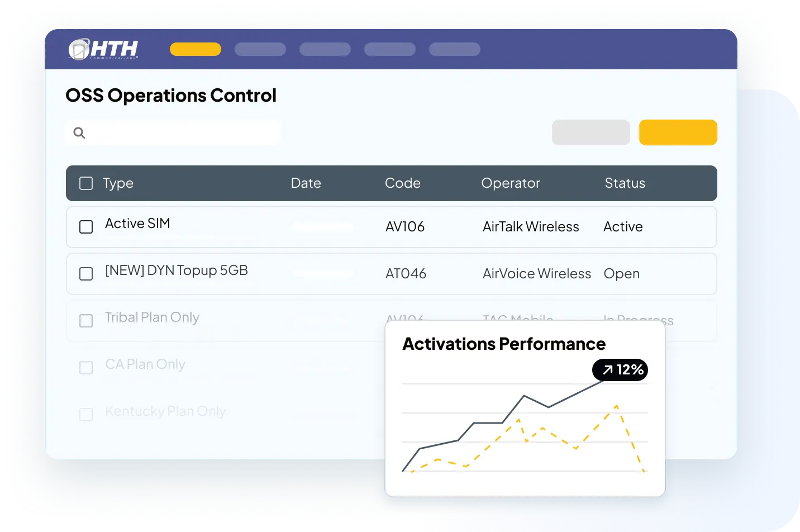
Task: Click the Activations Performance heading
Action: click(504, 344)
